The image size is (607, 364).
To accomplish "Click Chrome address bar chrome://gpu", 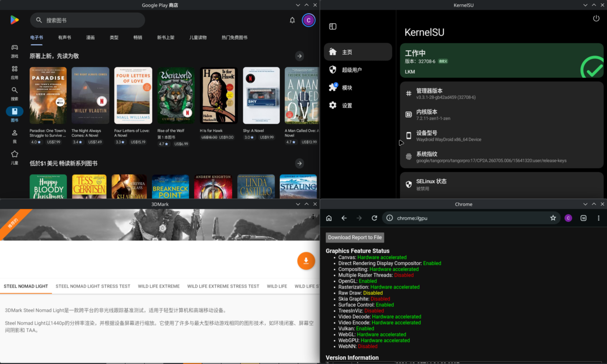I will [471, 218].
